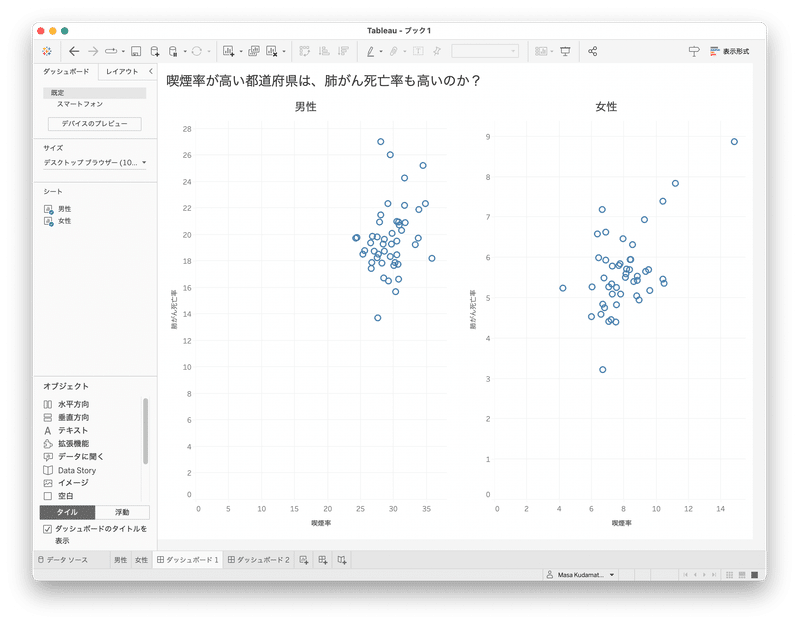Switch to the ダッシュボード pane tab
This screenshot has width=800, height=625.
[x=66, y=71]
